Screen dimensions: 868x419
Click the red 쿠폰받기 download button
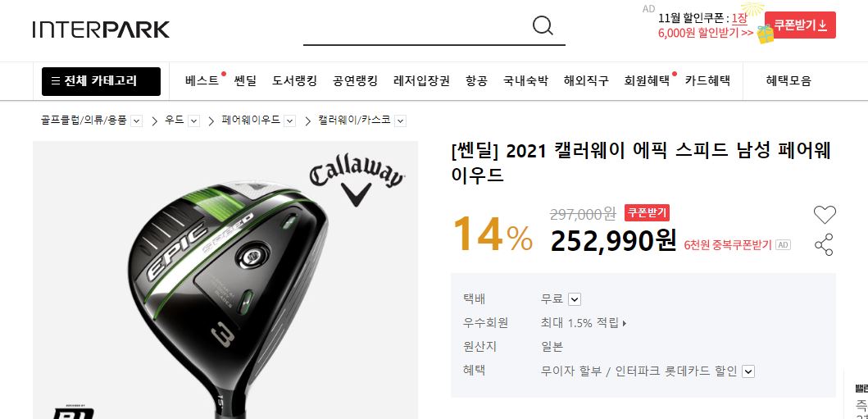[800, 25]
